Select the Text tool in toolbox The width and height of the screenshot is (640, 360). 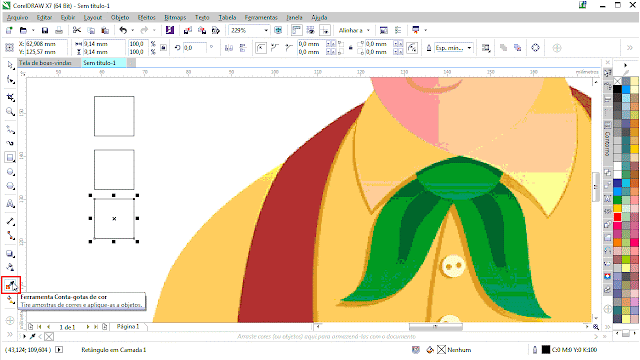(x=10, y=204)
